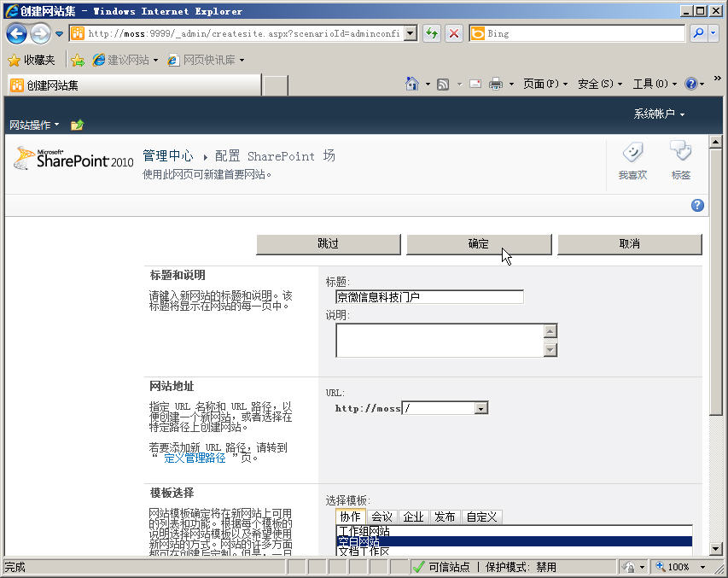Click the address bar URL field
Screen dimensions: 728x578
click(x=243, y=33)
